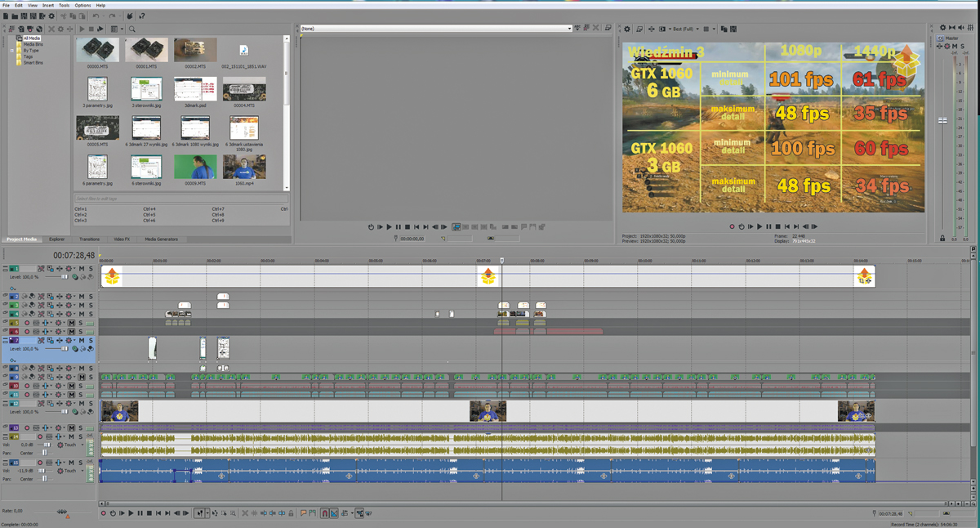Open the Tools menu

(x=64, y=5)
